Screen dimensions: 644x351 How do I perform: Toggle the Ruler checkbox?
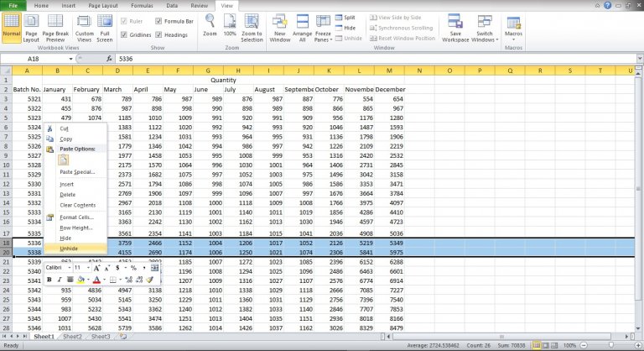[x=123, y=21]
